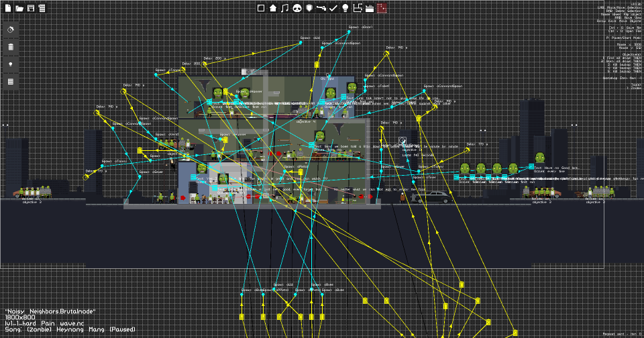
Task: Select the panda head enemy category
Action: coord(297,8)
